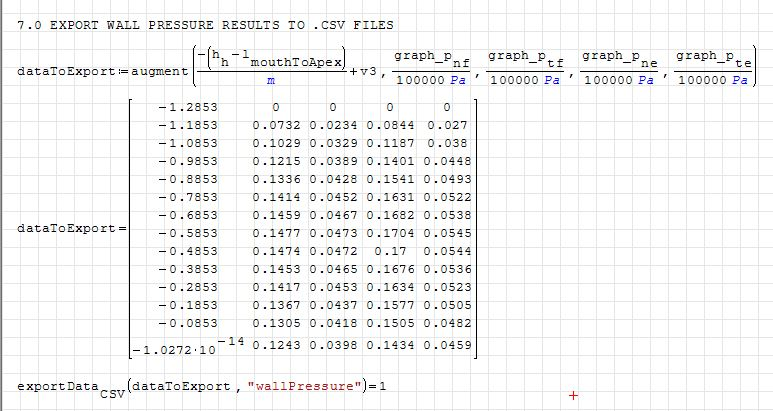This screenshot has height=411, width=773.
Task: Select the 100000 Pa denominator under graph_p te
Action: (x=711, y=81)
